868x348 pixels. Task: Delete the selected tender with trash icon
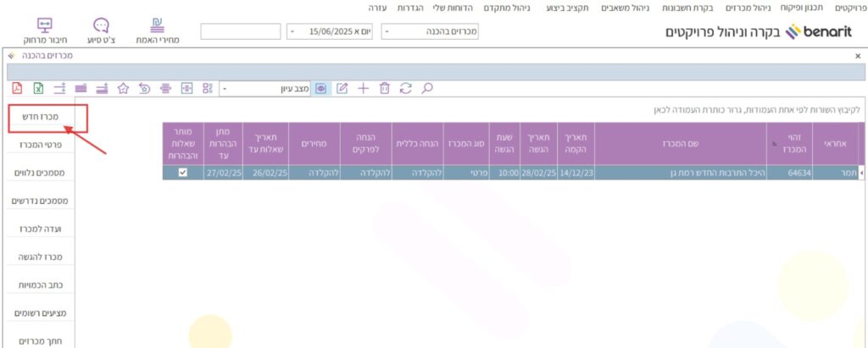385,88
